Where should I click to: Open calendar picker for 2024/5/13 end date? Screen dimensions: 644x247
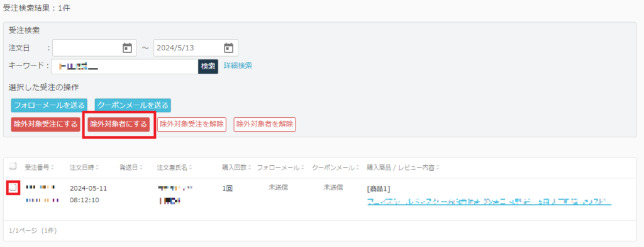coord(228,48)
